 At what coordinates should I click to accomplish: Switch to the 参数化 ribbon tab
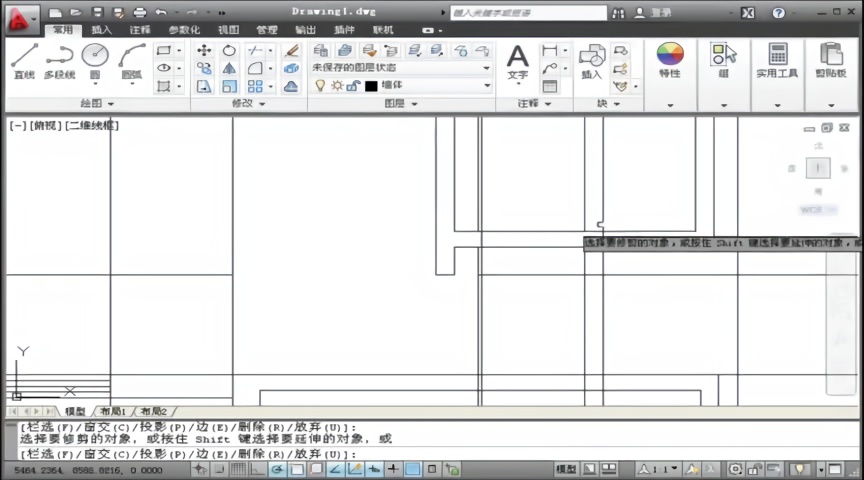point(183,30)
